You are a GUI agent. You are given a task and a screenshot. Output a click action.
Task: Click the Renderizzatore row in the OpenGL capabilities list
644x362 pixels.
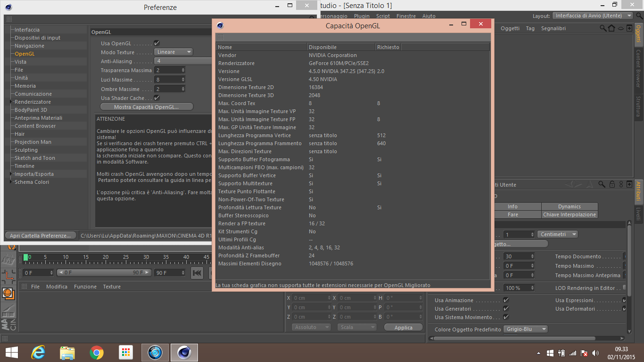click(353, 63)
